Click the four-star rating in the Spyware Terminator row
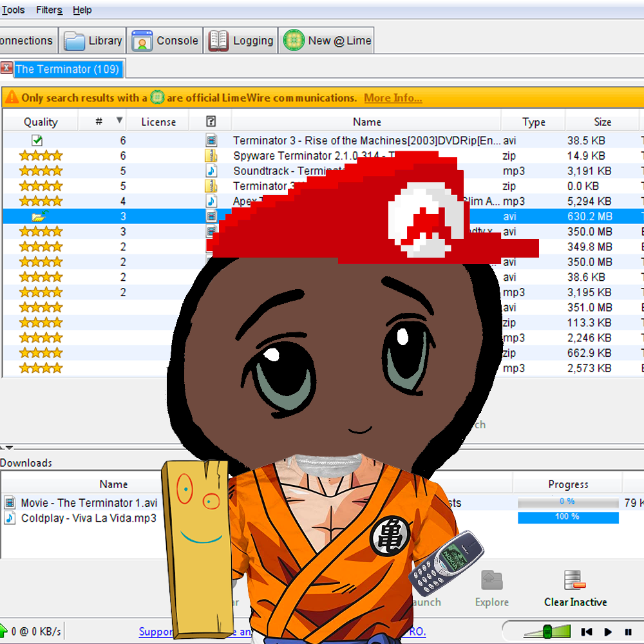This screenshot has width=644, height=644. click(x=41, y=156)
